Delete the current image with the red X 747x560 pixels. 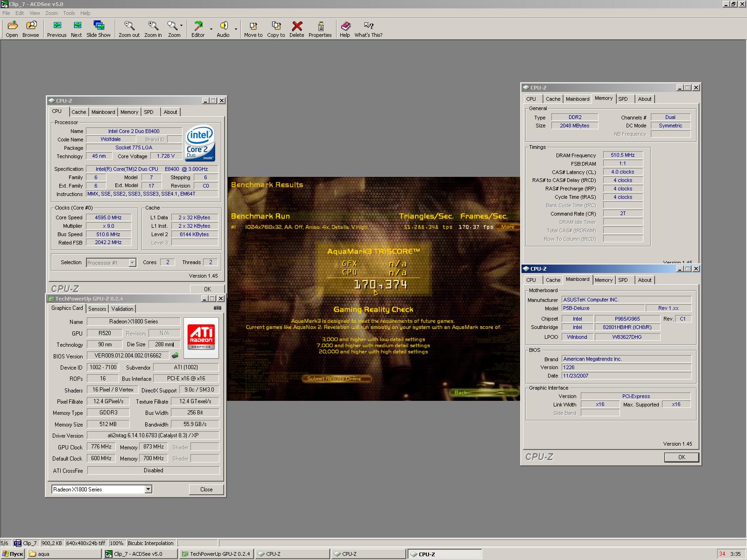click(x=296, y=29)
